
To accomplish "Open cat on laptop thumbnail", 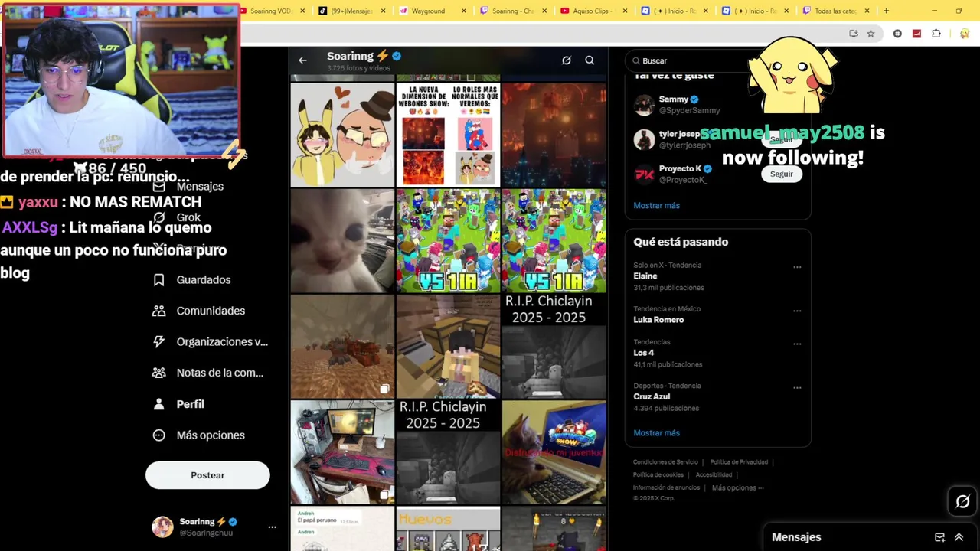I will click(x=554, y=453).
